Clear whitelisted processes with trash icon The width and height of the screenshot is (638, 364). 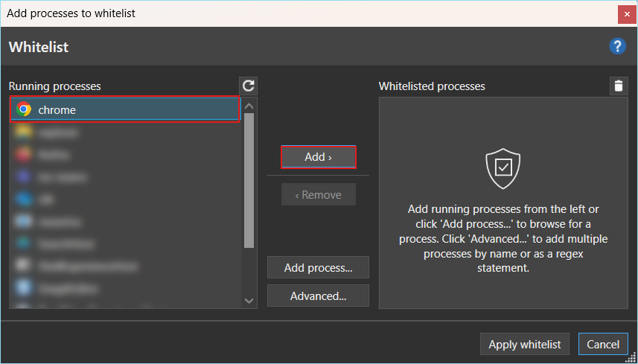[x=619, y=86]
